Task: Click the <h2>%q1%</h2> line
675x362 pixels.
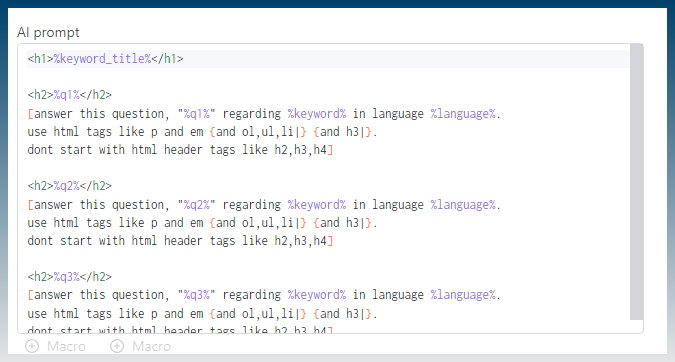Action: click(70, 95)
